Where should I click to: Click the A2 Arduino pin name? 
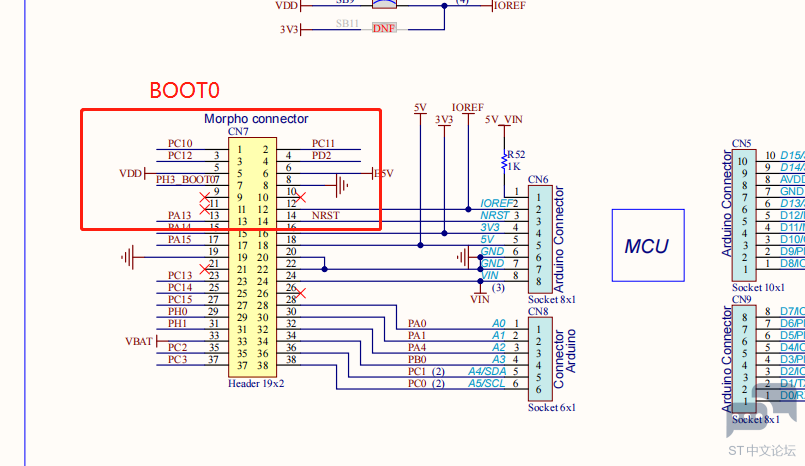[x=499, y=347]
